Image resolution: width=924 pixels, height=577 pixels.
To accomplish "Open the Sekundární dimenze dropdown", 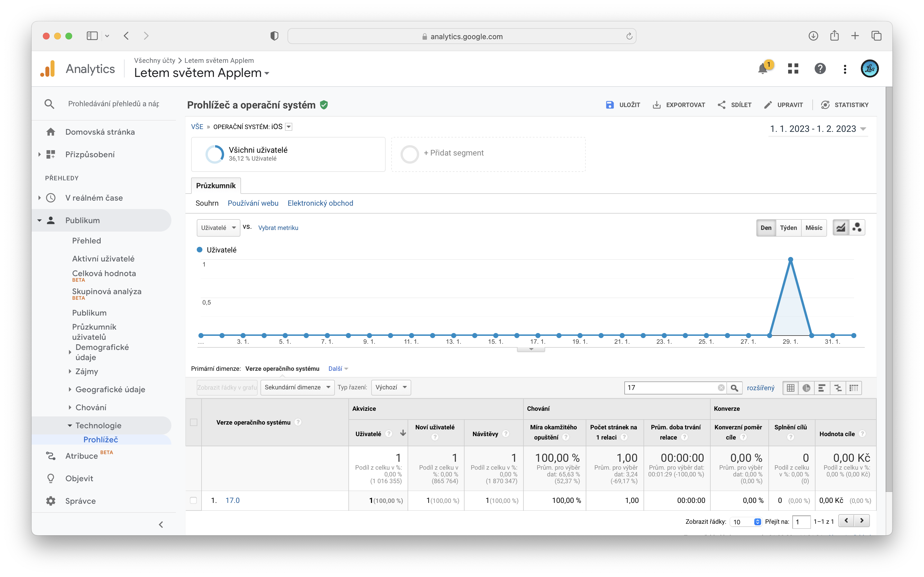I will [x=297, y=387].
